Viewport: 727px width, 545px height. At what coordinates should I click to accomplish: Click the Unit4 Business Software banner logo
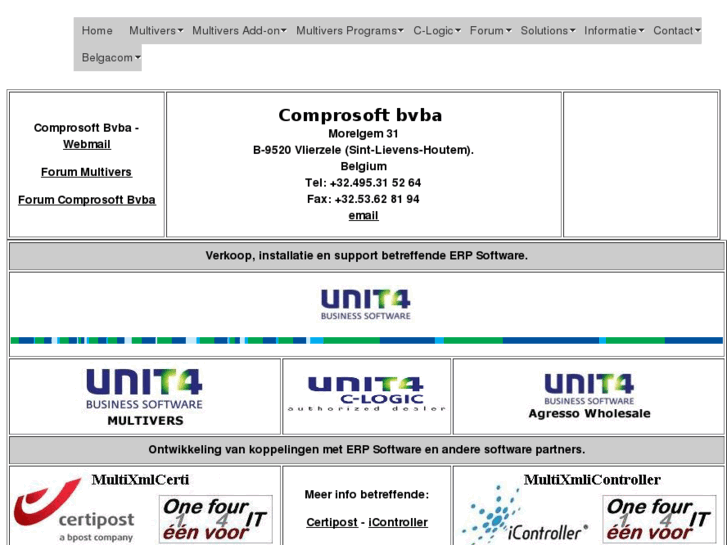366,304
